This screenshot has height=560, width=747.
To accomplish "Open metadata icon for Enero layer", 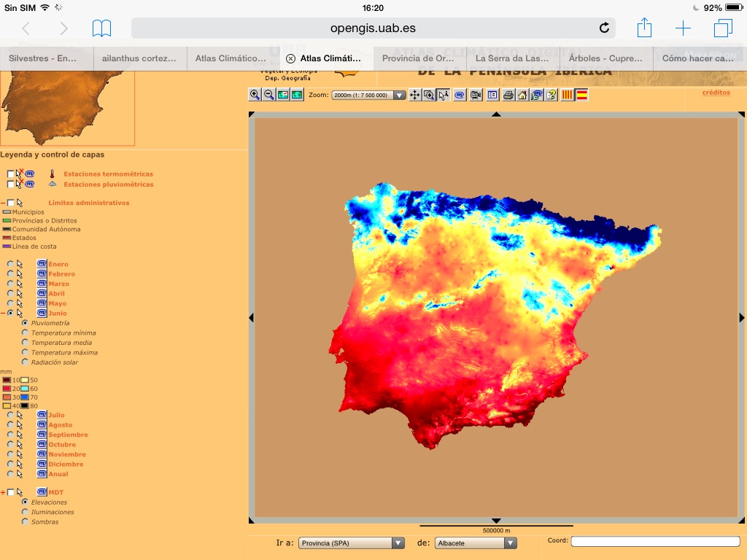I will coord(42,264).
